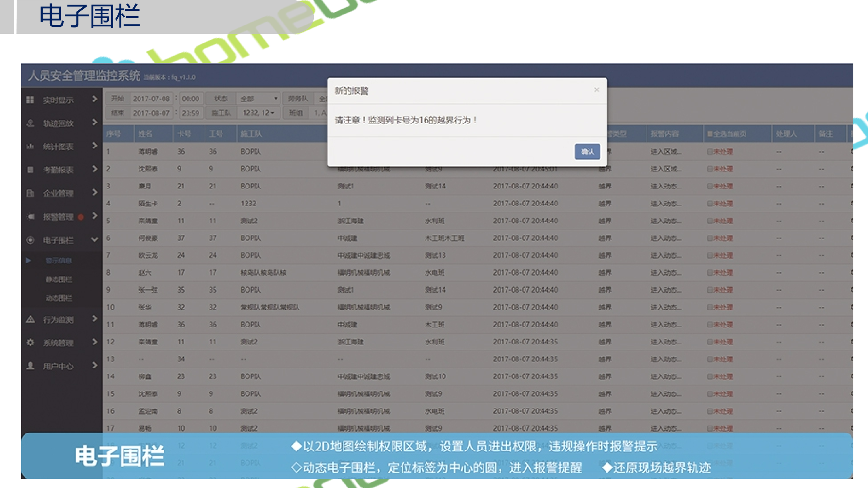
Task: Expand the 实时显示 chevron
Action: 95,99
